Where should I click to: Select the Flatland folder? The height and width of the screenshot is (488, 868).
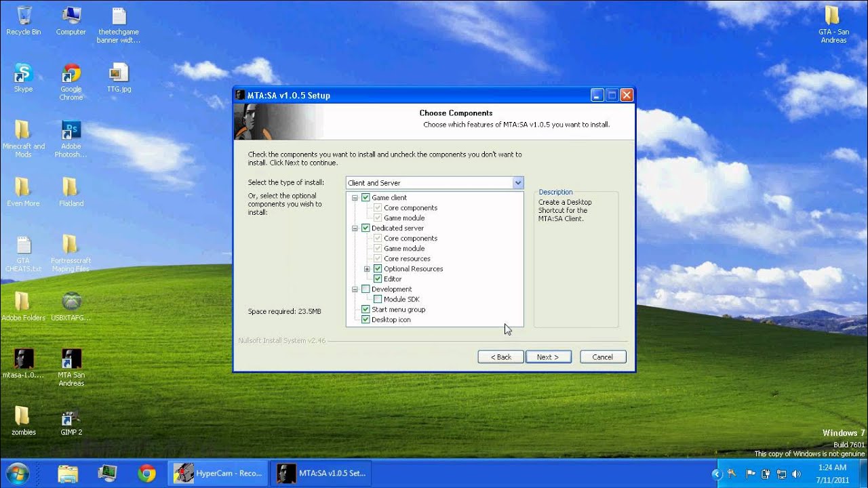click(71, 191)
